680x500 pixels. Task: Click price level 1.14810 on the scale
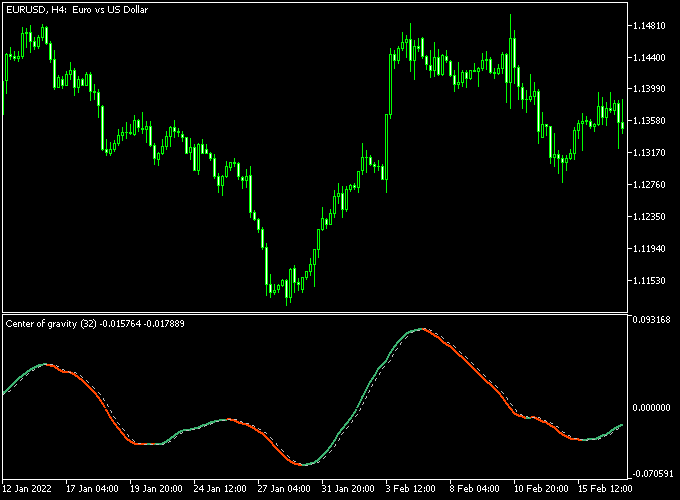pyautogui.click(x=649, y=26)
